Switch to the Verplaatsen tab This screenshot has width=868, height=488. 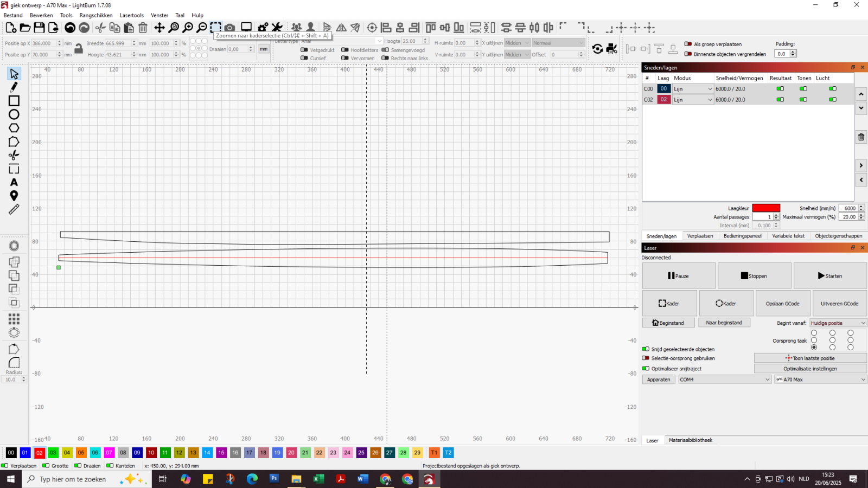[700, 236]
